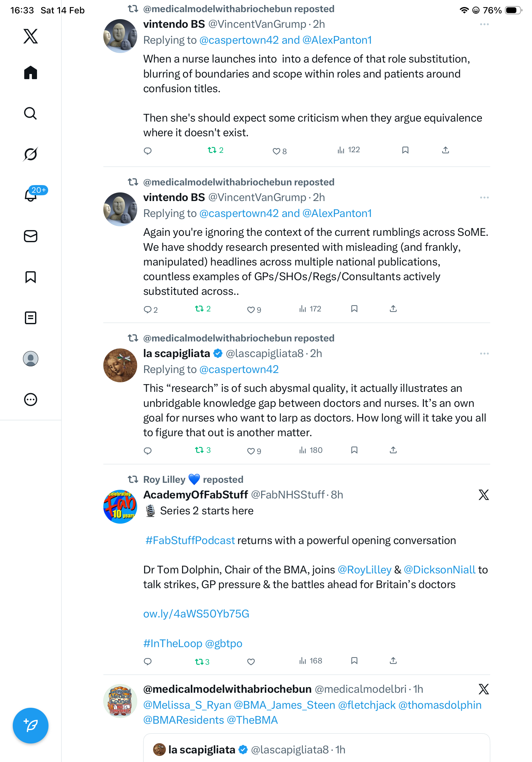Open AcademyOfFabStuff profile picture
This screenshot has width=532, height=762.
point(120,506)
